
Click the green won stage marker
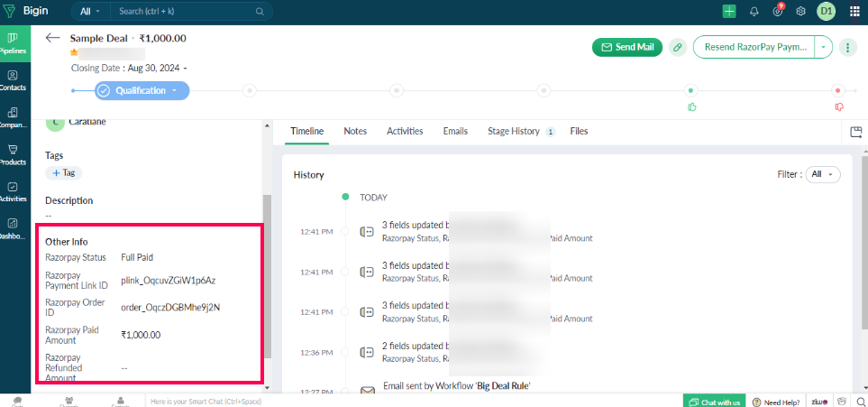pyautogui.click(x=690, y=90)
